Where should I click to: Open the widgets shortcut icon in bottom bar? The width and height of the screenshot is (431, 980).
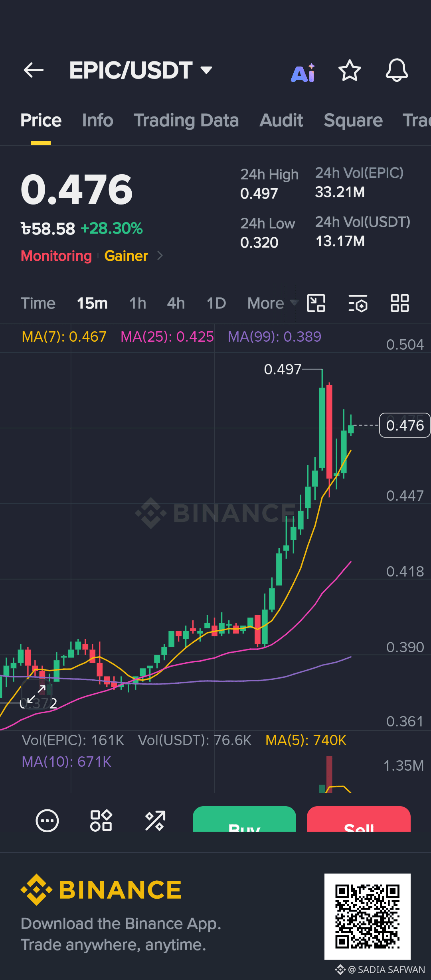[101, 821]
